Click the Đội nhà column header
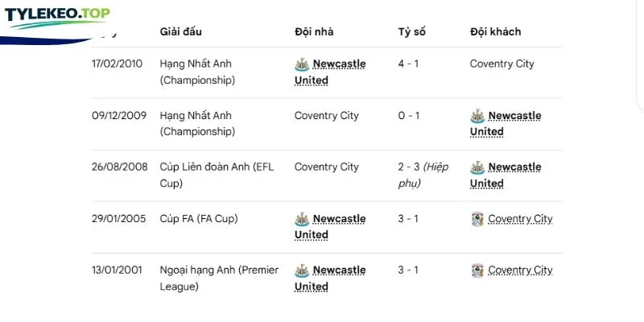 [314, 31]
